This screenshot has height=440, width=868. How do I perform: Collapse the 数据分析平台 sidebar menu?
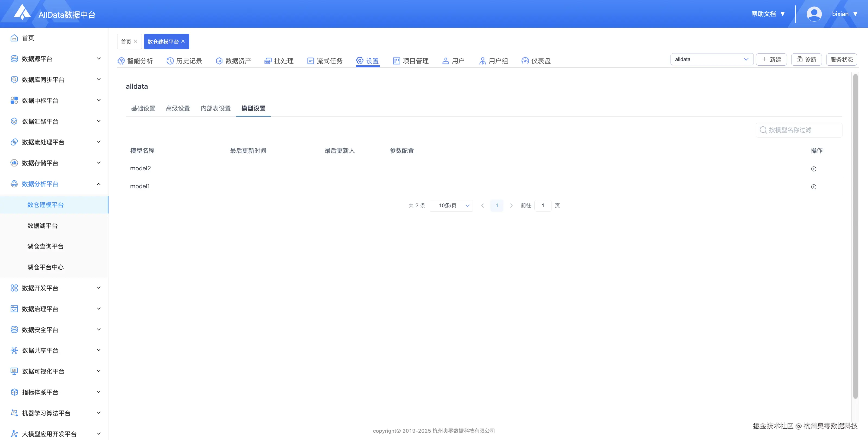click(98, 184)
